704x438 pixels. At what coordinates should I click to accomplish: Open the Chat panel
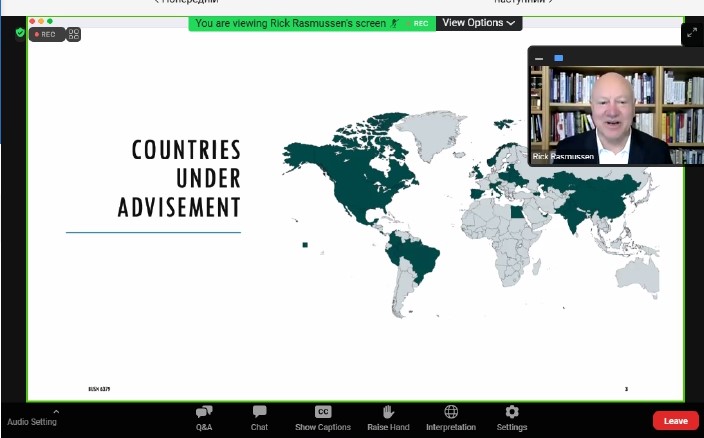click(x=259, y=417)
